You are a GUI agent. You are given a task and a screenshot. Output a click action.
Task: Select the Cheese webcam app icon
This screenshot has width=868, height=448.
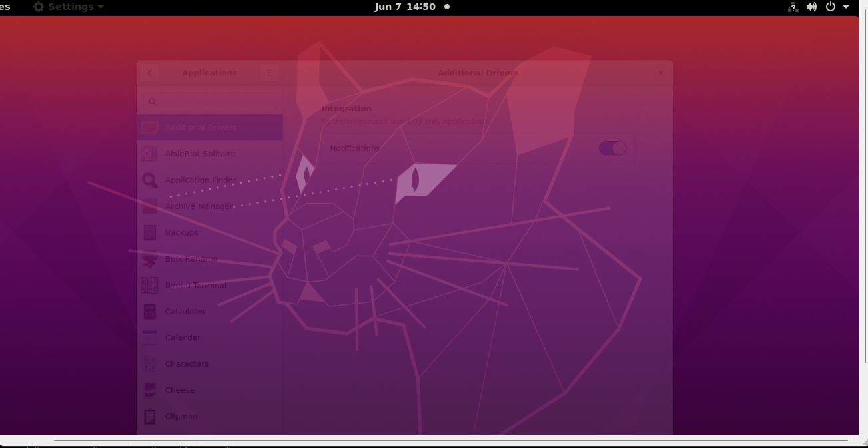tap(150, 390)
